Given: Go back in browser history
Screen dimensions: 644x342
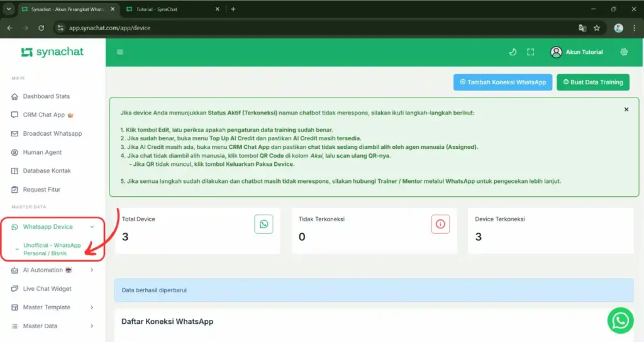Looking at the screenshot, I should click(x=10, y=28).
